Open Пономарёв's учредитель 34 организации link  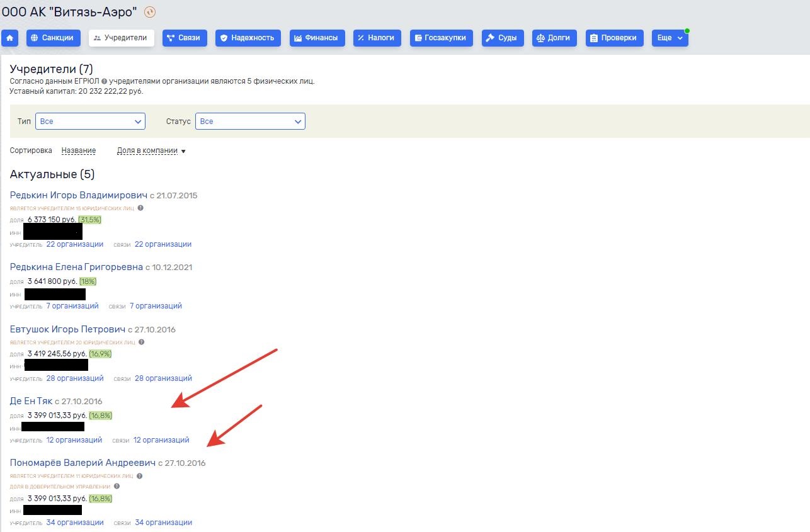click(75, 523)
